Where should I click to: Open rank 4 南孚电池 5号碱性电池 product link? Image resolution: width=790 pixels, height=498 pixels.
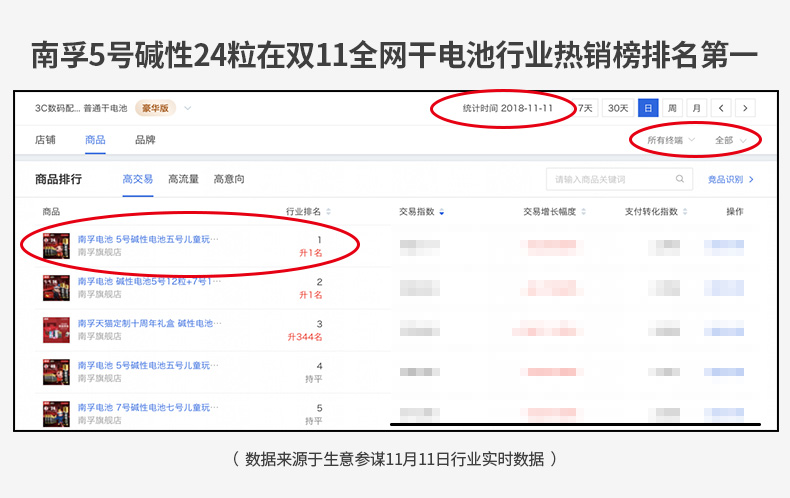coord(149,365)
